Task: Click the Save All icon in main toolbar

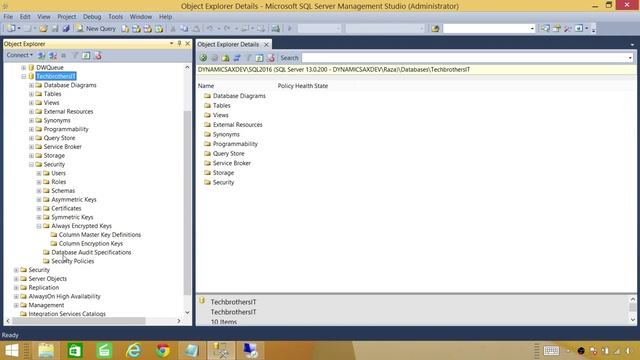Action: click(66, 29)
